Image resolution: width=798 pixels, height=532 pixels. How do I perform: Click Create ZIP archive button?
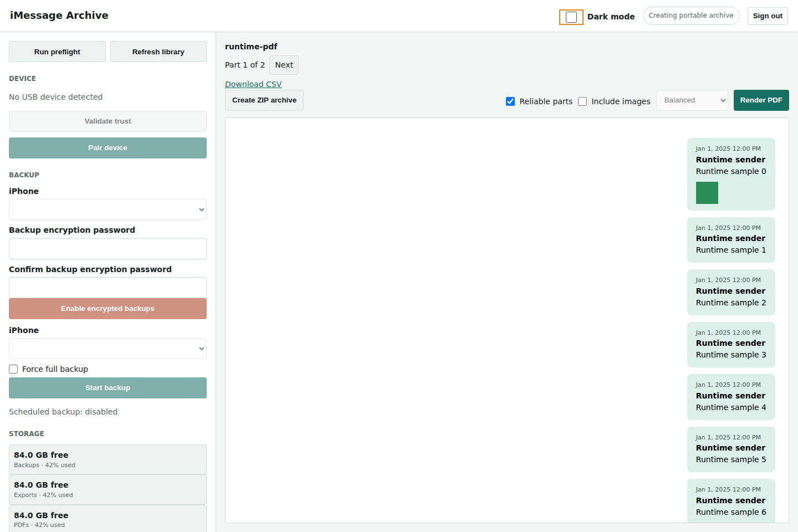click(264, 100)
